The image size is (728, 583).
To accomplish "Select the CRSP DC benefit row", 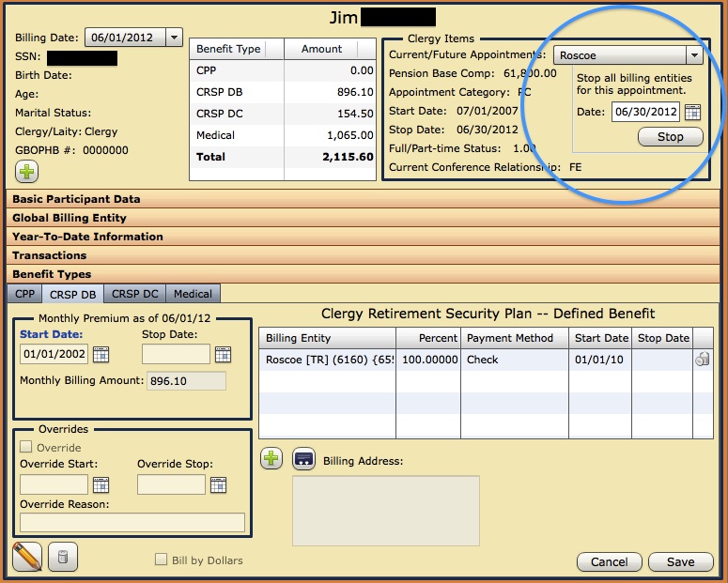I will click(283, 114).
